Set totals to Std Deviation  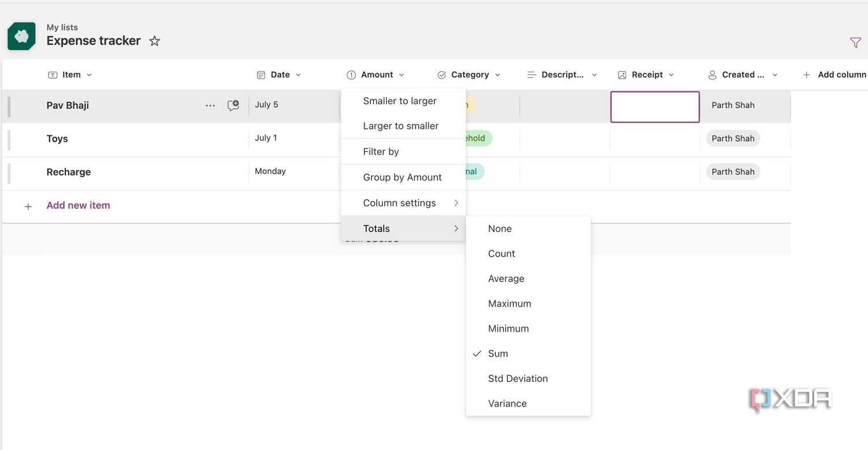(x=528, y=378)
